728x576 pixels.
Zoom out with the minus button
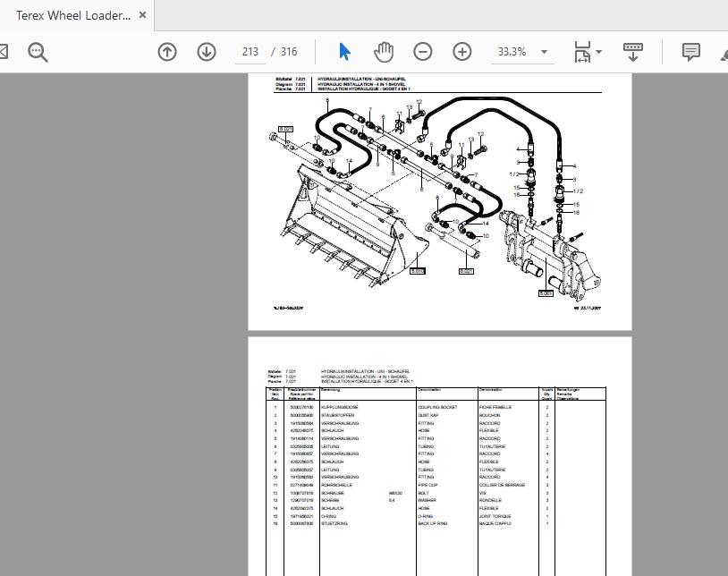click(x=422, y=52)
